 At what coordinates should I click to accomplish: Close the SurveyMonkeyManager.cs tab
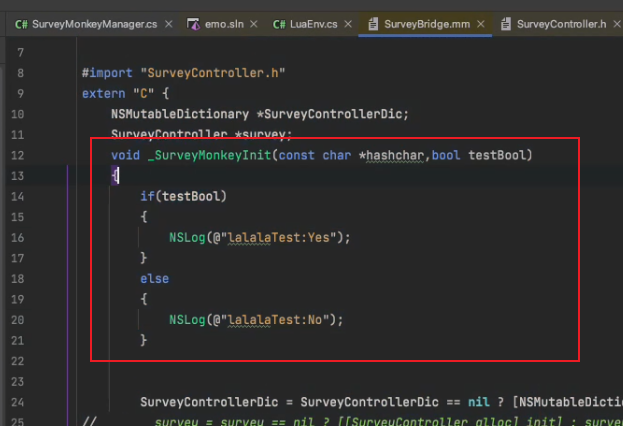(169, 24)
